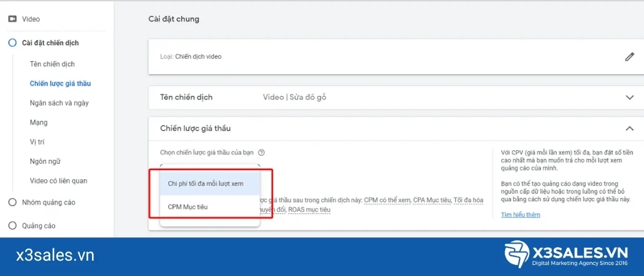
Task: Open the Cài đặt chiến dịch label
Action: click(50, 43)
